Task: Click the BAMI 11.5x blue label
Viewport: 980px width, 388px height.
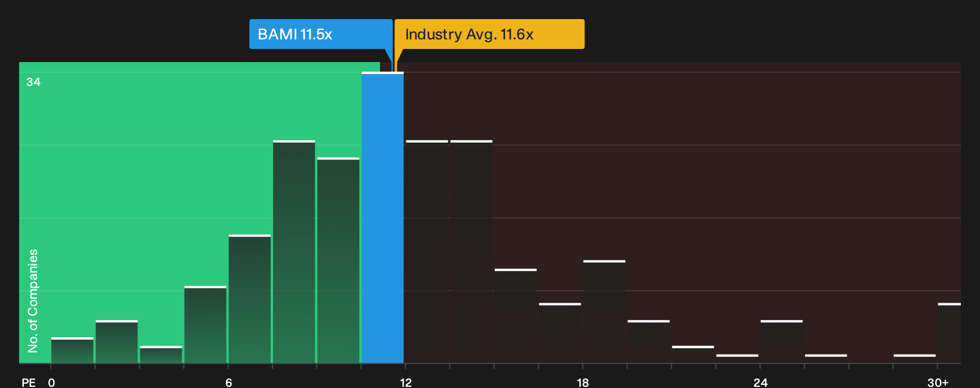Action: [321, 34]
